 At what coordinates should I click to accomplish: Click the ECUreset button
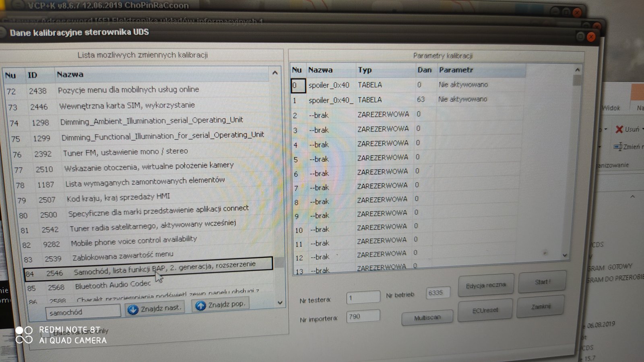click(485, 310)
